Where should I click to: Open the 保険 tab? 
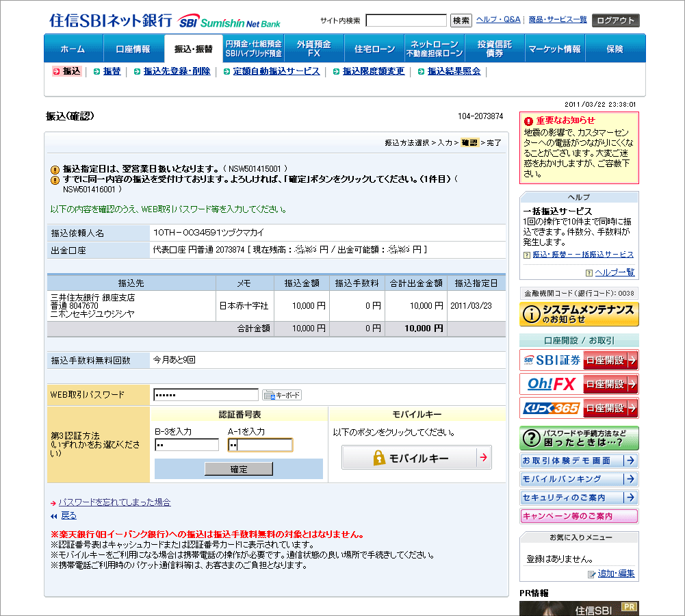pos(615,49)
